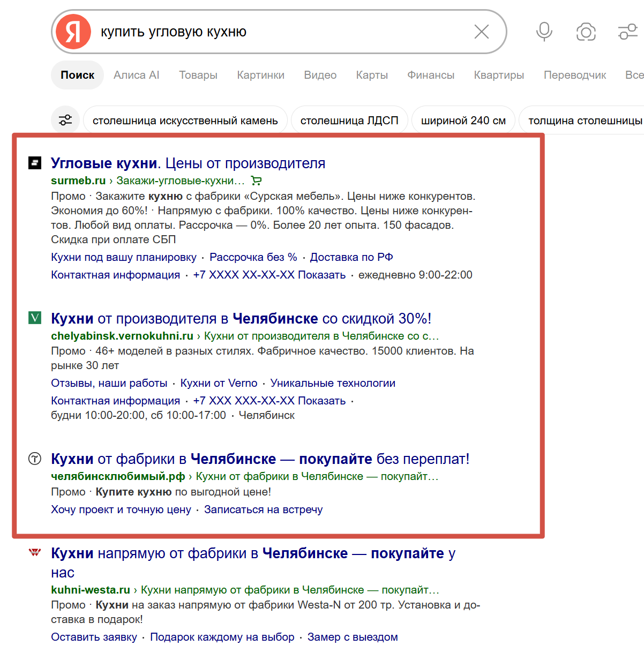Click the red kuhni-westa.ru favicon

(35, 552)
